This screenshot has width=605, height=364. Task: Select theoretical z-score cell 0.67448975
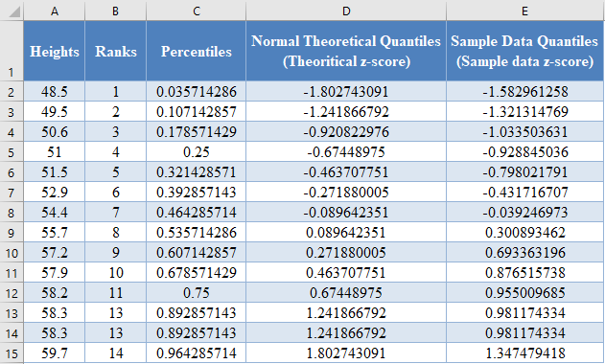pos(346,293)
